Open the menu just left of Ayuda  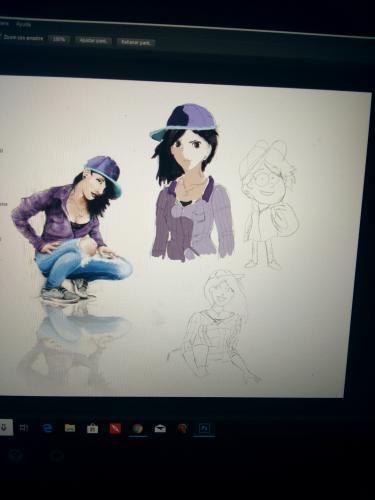click(4, 23)
